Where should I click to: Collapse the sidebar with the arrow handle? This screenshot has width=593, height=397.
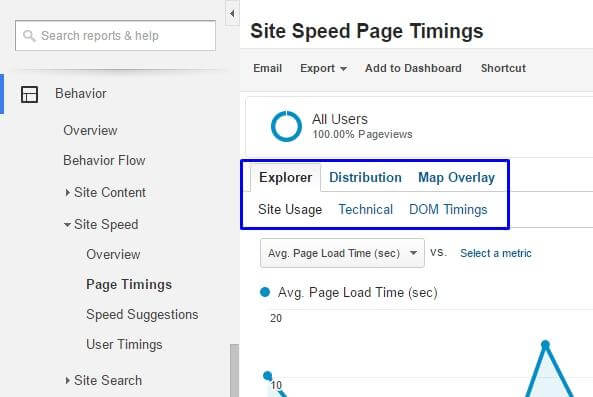pos(232,13)
